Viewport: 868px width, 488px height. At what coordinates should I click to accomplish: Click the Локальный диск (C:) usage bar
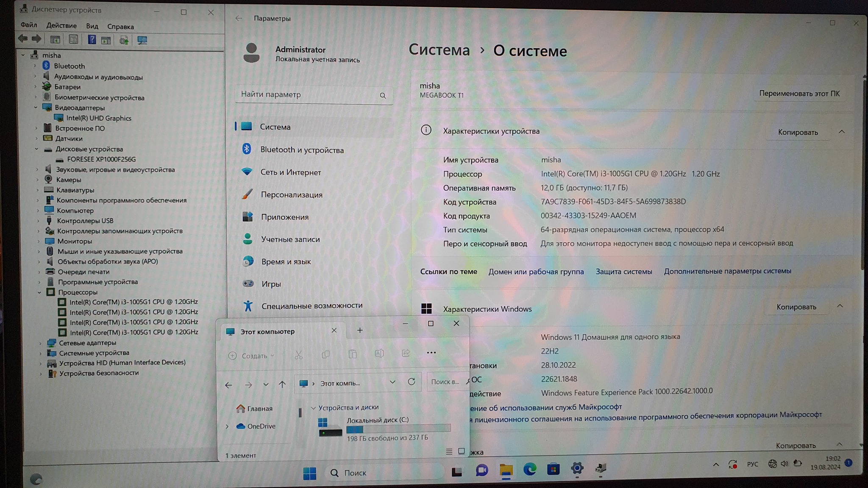[x=398, y=429]
